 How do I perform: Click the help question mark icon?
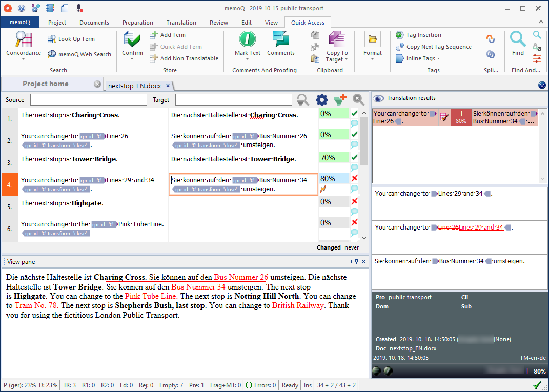(x=21, y=8)
